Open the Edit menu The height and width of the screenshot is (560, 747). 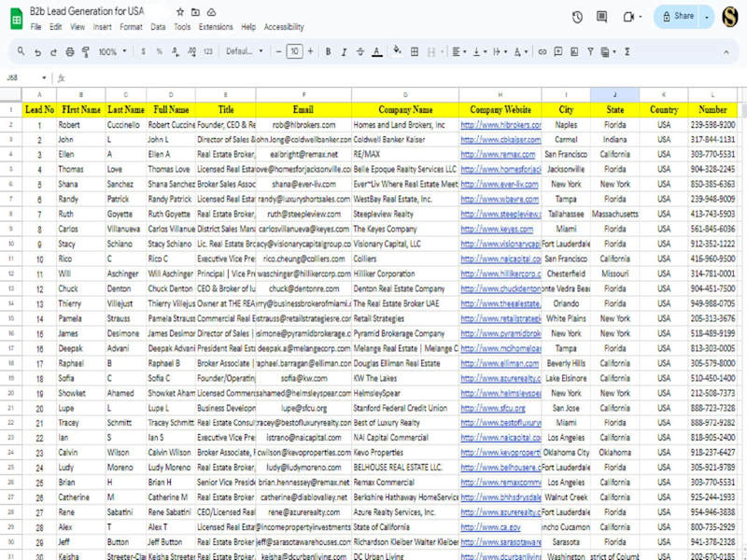point(56,27)
